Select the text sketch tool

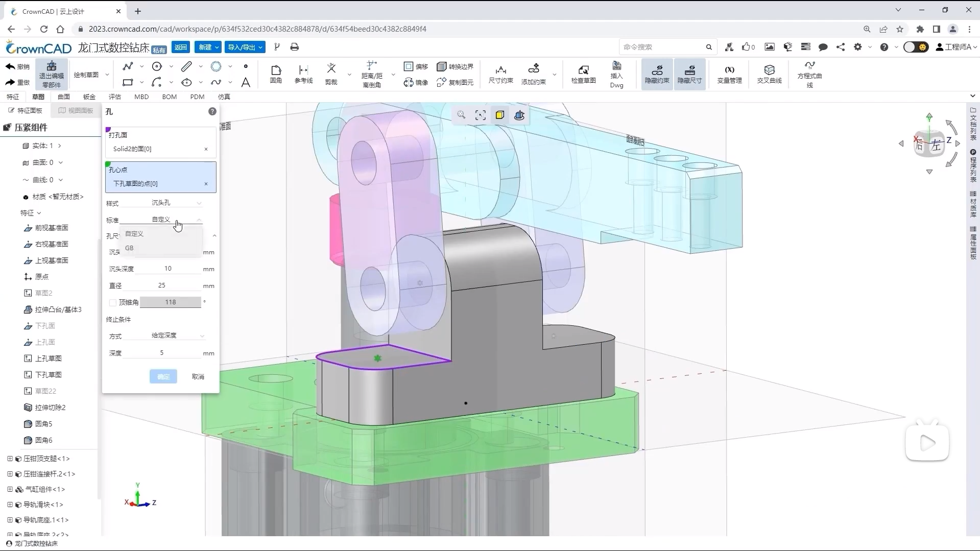(x=246, y=82)
